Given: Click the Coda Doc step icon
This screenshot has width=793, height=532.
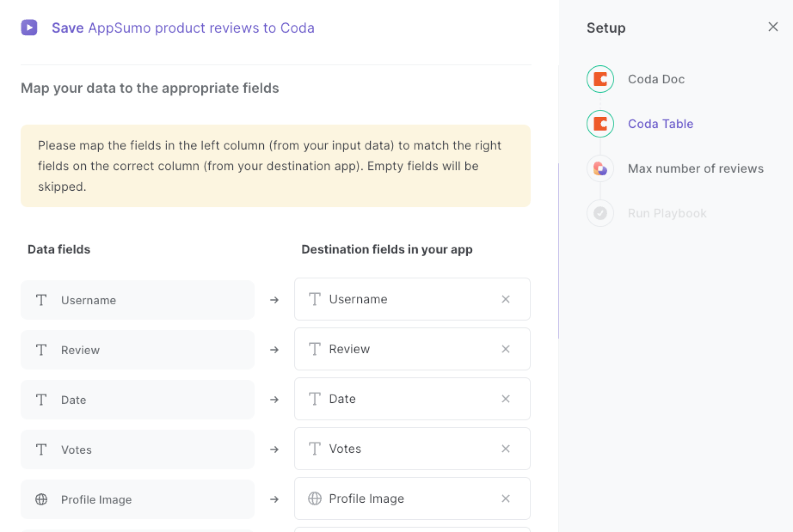Looking at the screenshot, I should click(600, 79).
